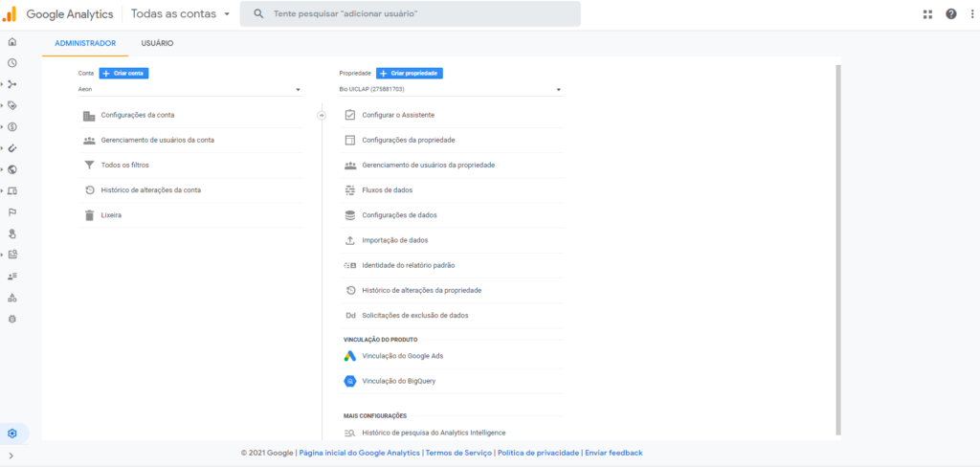Open the Aeon account dropdown
Screen dimensions: 980x467
point(190,89)
